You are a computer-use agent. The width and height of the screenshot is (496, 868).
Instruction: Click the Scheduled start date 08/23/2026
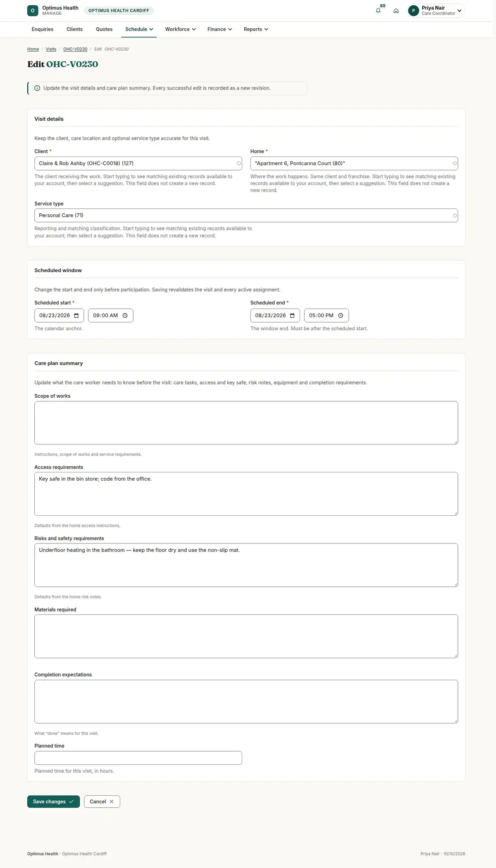coord(55,315)
